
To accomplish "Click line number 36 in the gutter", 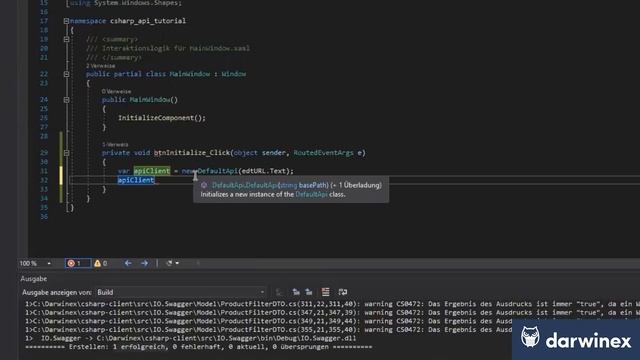I will 44,216.
